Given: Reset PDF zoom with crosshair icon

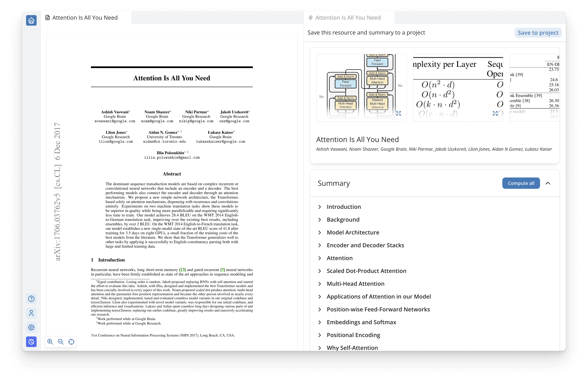Looking at the screenshot, I should pos(71,342).
